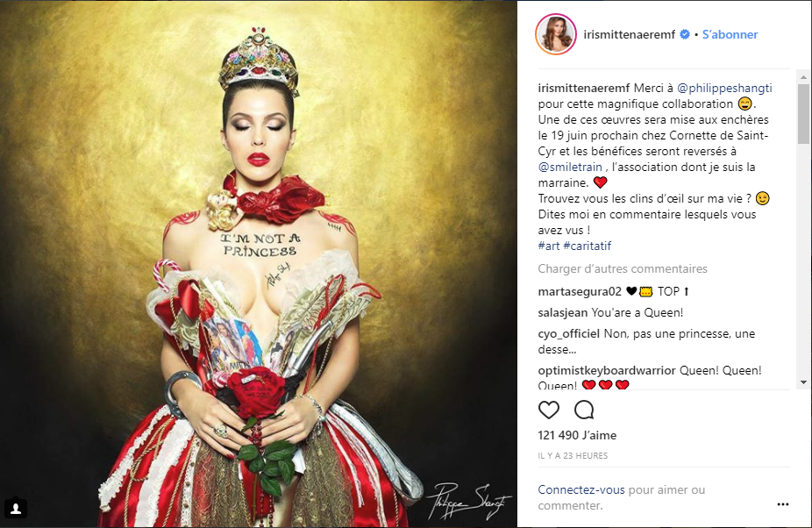Open cyo_officiel commenter profile
The height and width of the screenshot is (528, 812).
[x=568, y=333]
